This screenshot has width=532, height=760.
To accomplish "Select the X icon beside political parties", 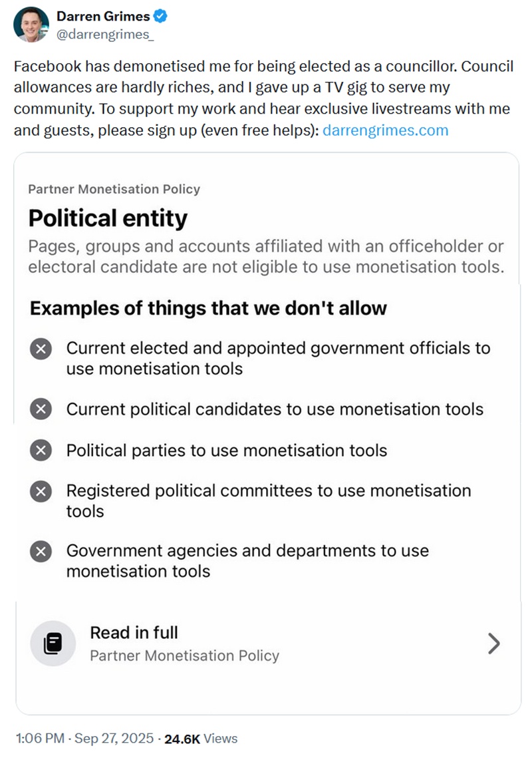I will click(x=41, y=450).
